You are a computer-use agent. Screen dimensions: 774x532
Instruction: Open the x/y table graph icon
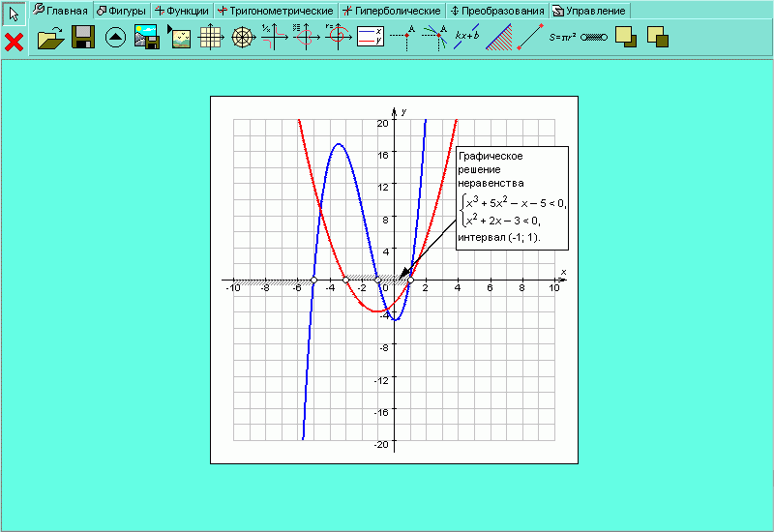(x=371, y=37)
